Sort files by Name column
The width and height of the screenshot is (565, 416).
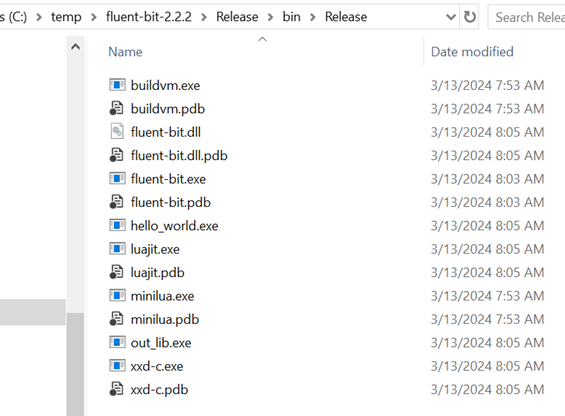[125, 52]
